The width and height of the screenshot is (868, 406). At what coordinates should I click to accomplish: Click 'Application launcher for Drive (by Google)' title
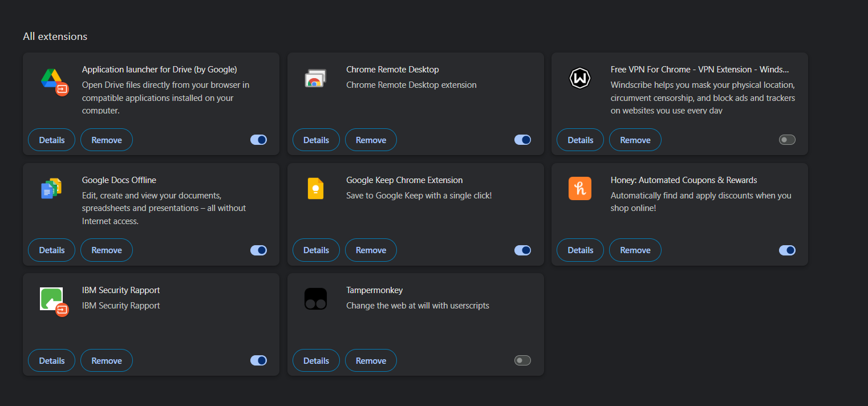(160, 70)
